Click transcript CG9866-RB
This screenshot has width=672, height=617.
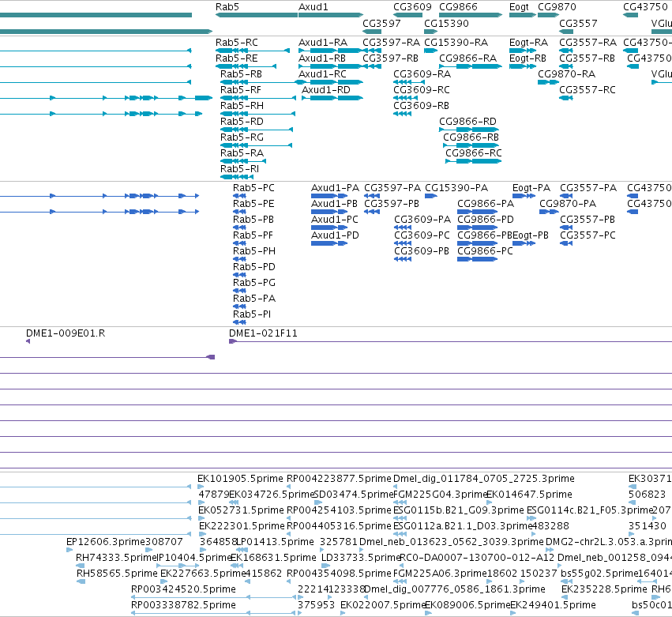(471, 137)
